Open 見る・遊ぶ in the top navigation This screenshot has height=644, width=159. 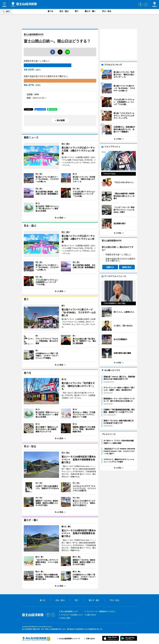tap(64, 11)
